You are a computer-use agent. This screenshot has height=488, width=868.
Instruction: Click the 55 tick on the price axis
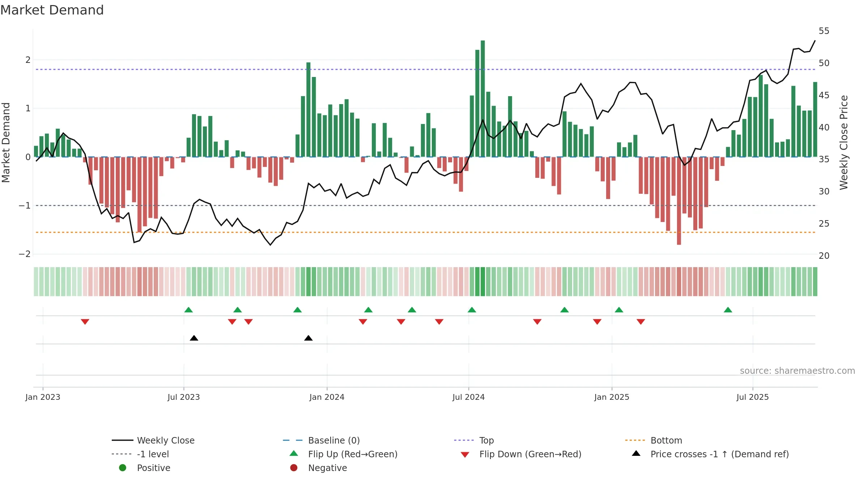(x=824, y=31)
